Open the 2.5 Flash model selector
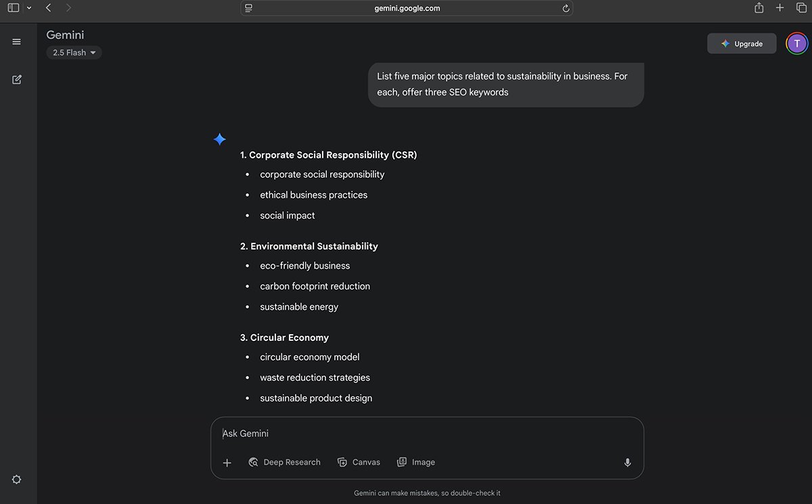 click(73, 52)
